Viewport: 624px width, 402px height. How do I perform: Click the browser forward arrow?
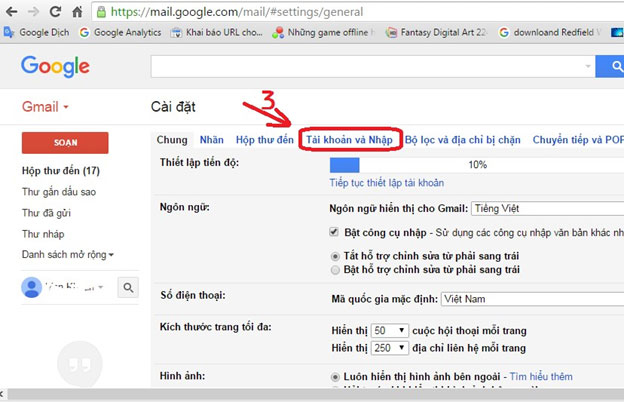(33, 12)
